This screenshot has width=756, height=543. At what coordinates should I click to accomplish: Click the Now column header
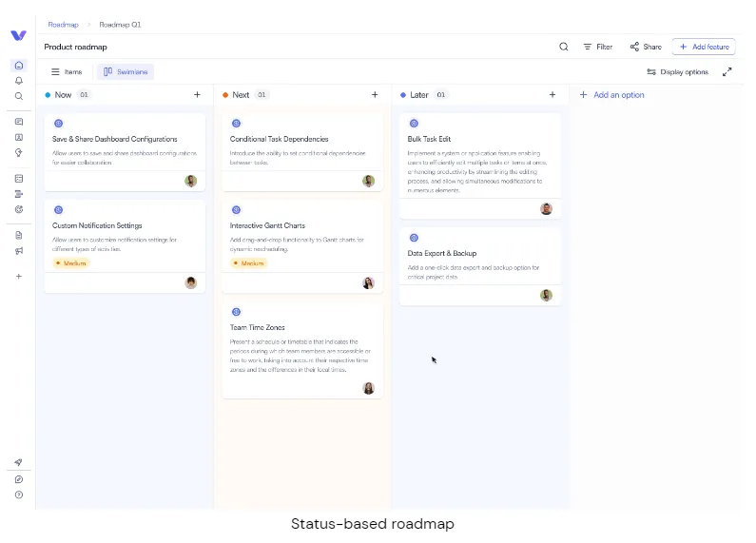[x=63, y=95]
